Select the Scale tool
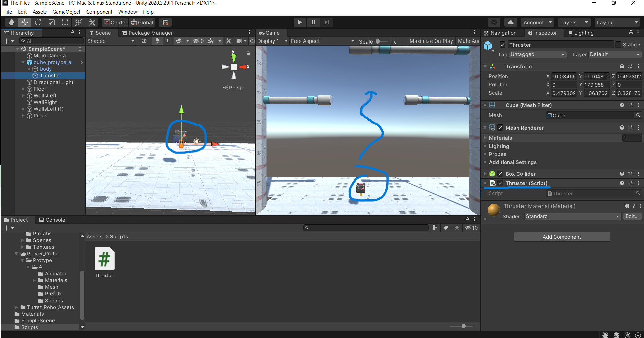644x338 pixels. pyautogui.click(x=52, y=22)
